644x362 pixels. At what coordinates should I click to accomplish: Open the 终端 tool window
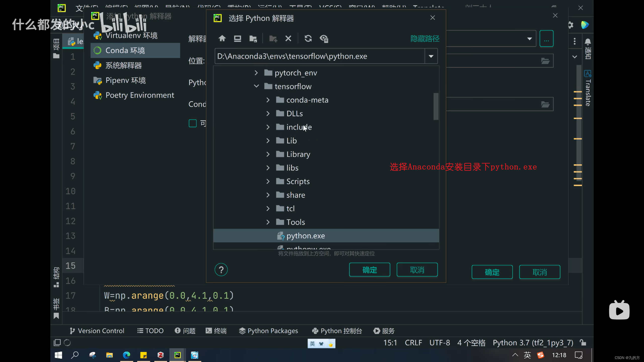[216, 331]
